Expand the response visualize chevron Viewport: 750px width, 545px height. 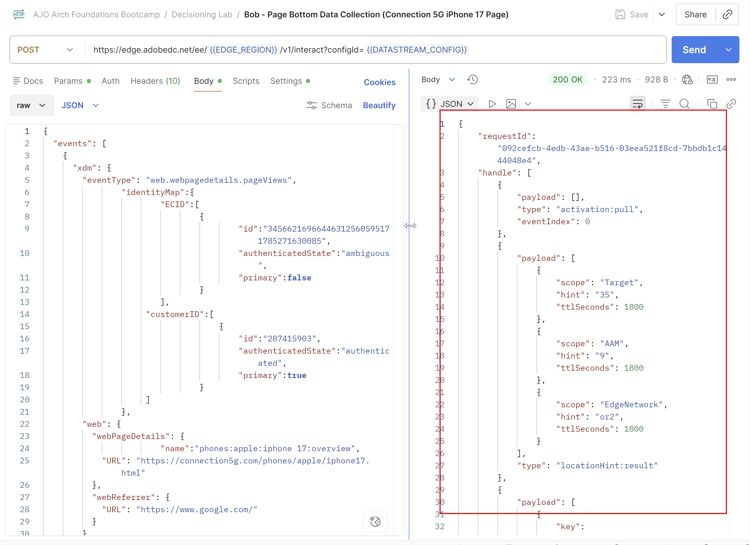pyautogui.click(x=528, y=104)
